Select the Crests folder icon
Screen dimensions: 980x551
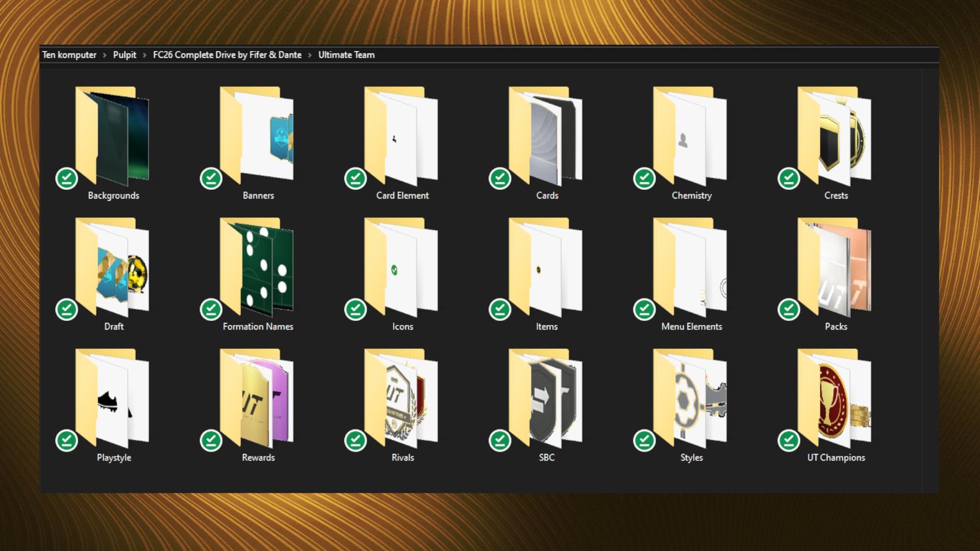click(x=834, y=137)
